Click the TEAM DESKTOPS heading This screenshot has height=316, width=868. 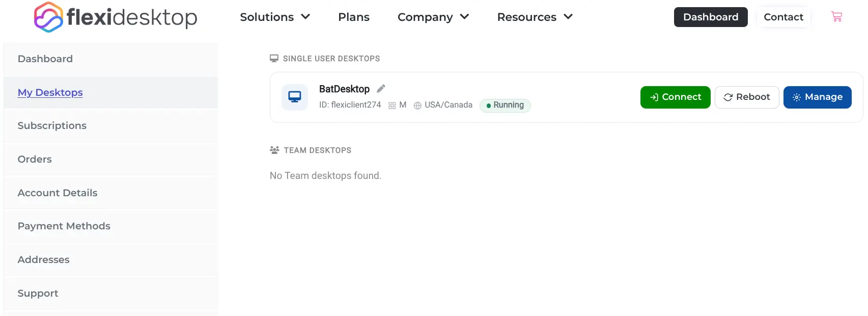tap(318, 150)
